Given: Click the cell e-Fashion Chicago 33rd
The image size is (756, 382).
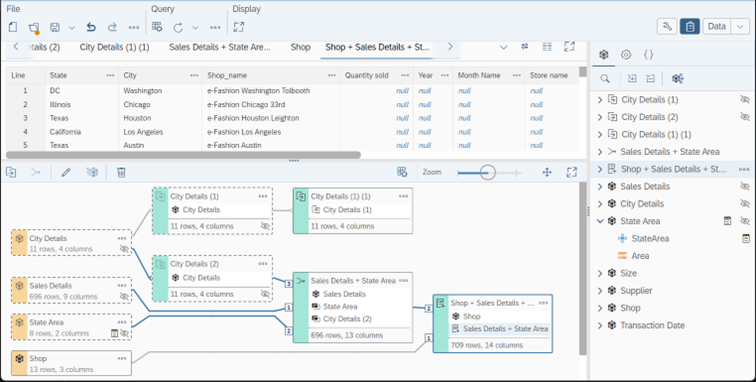Looking at the screenshot, I should tap(246, 104).
